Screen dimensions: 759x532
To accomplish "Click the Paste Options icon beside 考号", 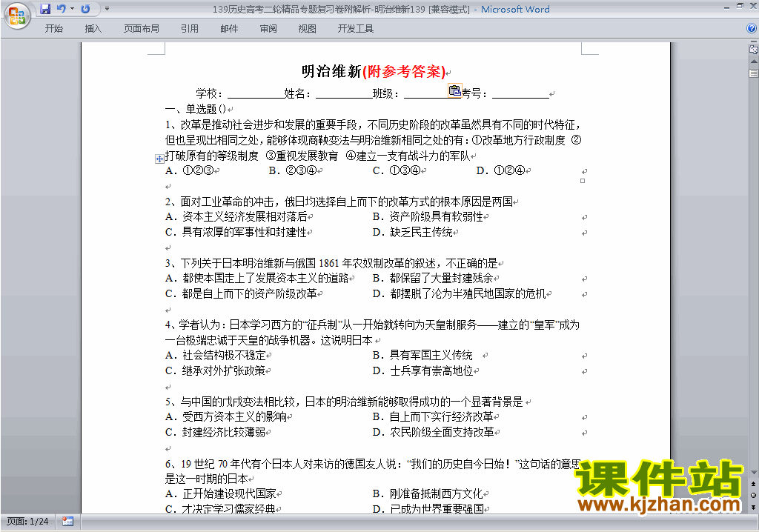I will [455, 90].
